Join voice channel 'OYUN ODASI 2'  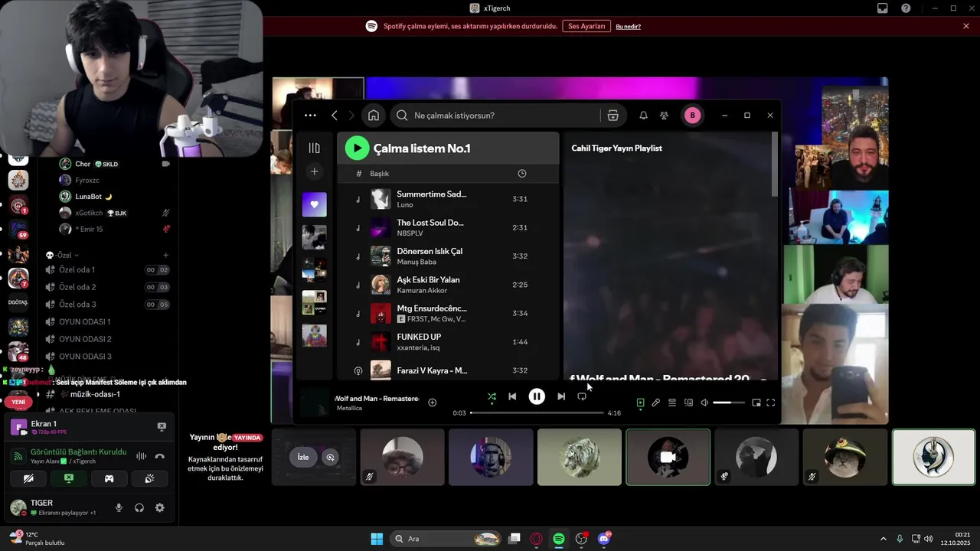(x=107, y=339)
